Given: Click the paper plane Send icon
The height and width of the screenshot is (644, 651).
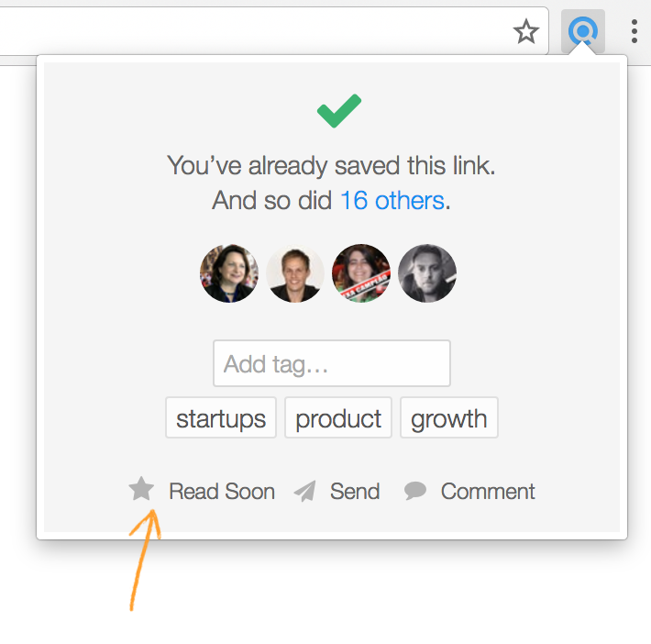Looking at the screenshot, I should 305,491.
